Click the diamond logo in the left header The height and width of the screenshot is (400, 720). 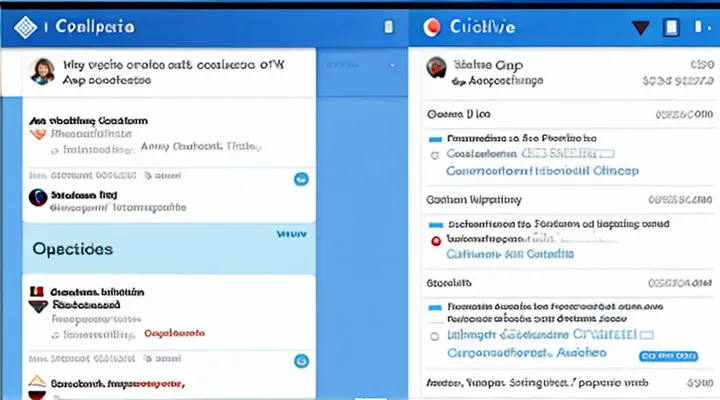coord(27,26)
